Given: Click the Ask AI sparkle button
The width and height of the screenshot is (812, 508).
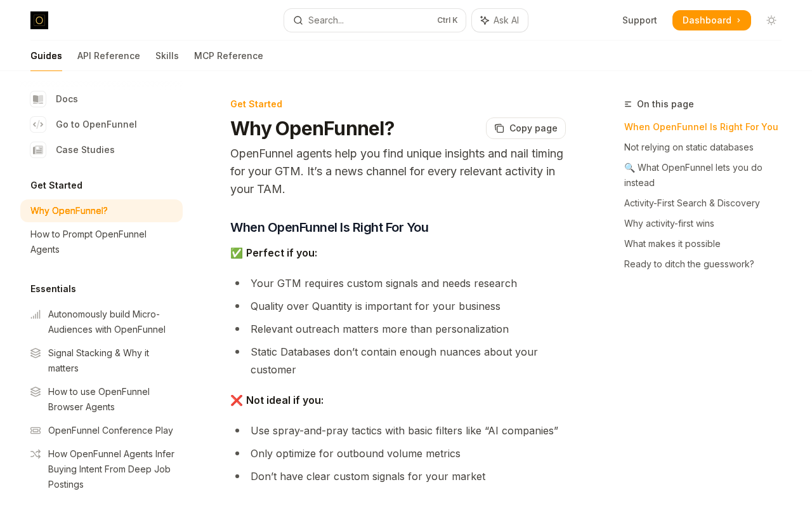Looking at the screenshot, I should click(x=500, y=20).
